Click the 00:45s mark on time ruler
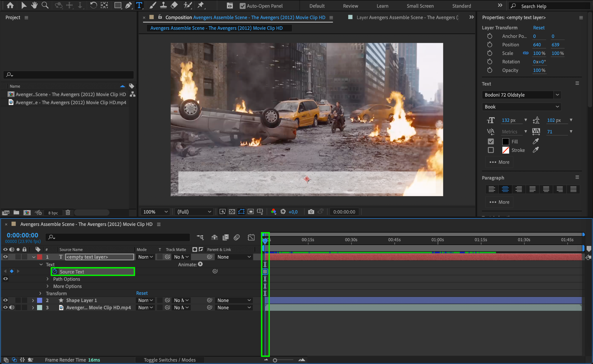Viewport: 593px width, 364px height. tap(394, 240)
